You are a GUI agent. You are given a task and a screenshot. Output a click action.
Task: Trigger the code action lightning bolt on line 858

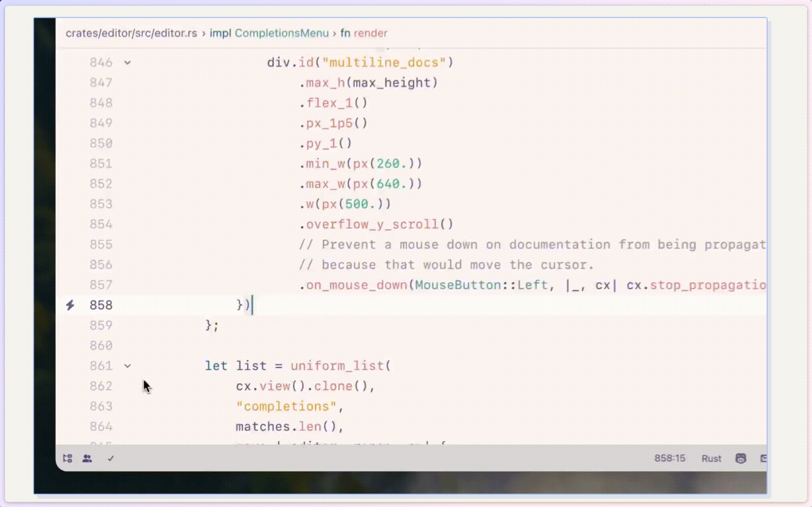pyautogui.click(x=70, y=305)
